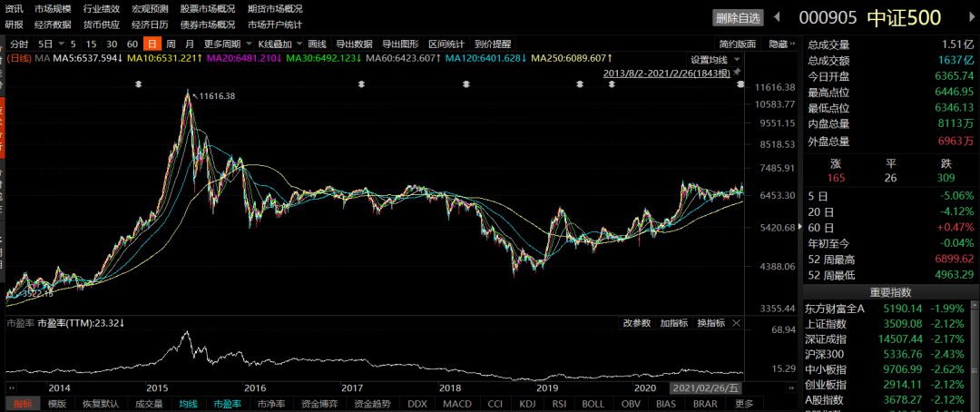This screenshot has height=412, width=980.
Task: Select the 市盈率 indicator tab
Action: (227, 404)
